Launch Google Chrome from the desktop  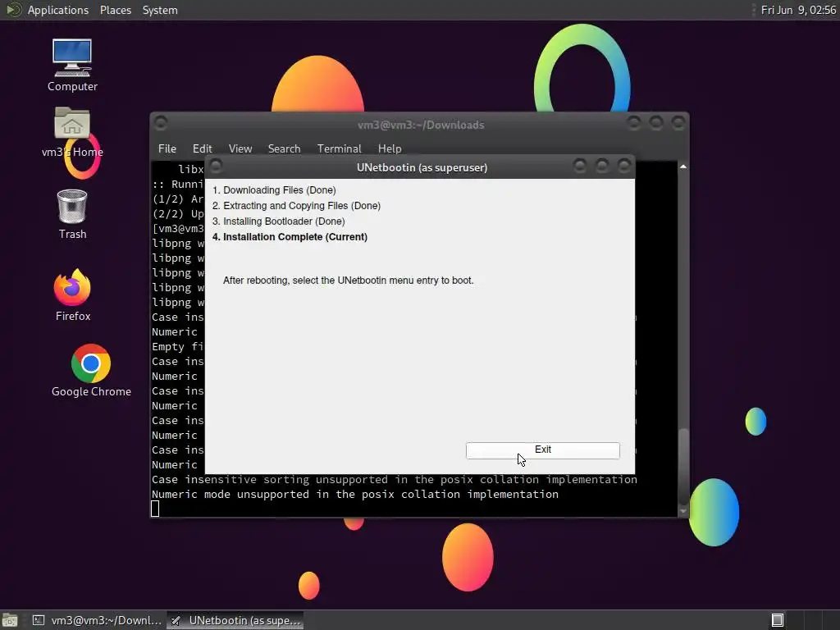coord(91,371)
